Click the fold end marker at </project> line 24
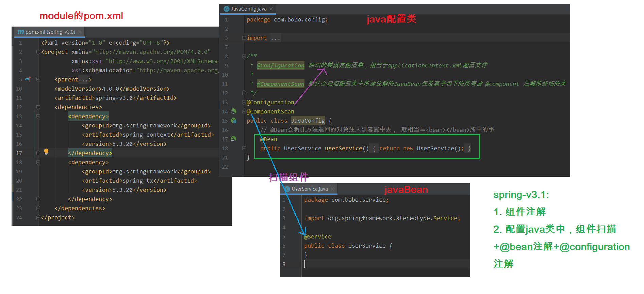The width and height of the screenshot is (644, 294). (38, 217)
